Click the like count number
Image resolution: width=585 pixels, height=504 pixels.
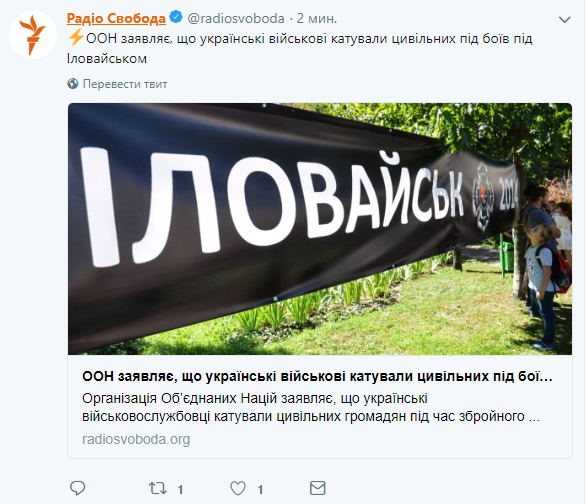pos(260,489)
